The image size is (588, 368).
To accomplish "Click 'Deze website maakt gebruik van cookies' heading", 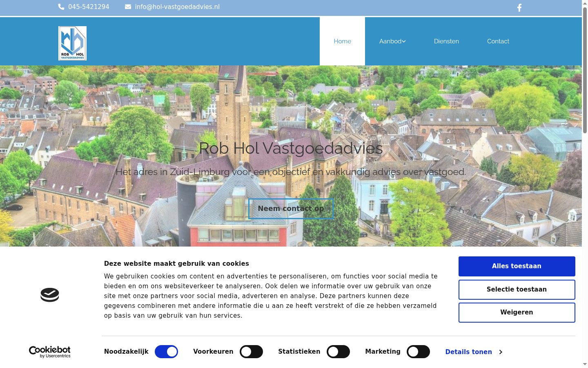I will [x=176, y=264].
